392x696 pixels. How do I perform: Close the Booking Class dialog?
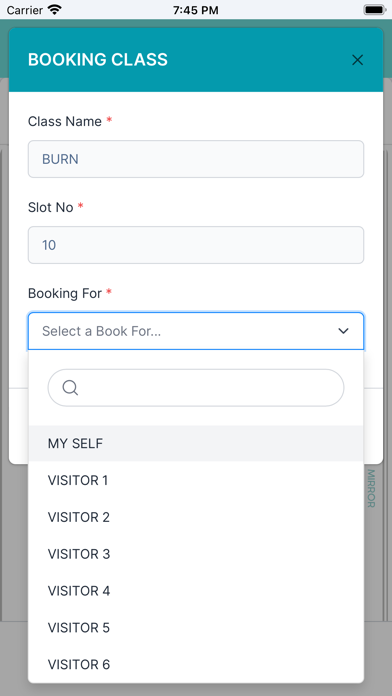tap(357, 60)
